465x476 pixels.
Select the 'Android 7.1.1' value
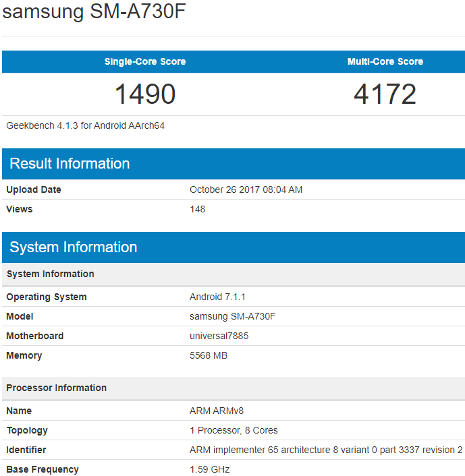point(217,297)
